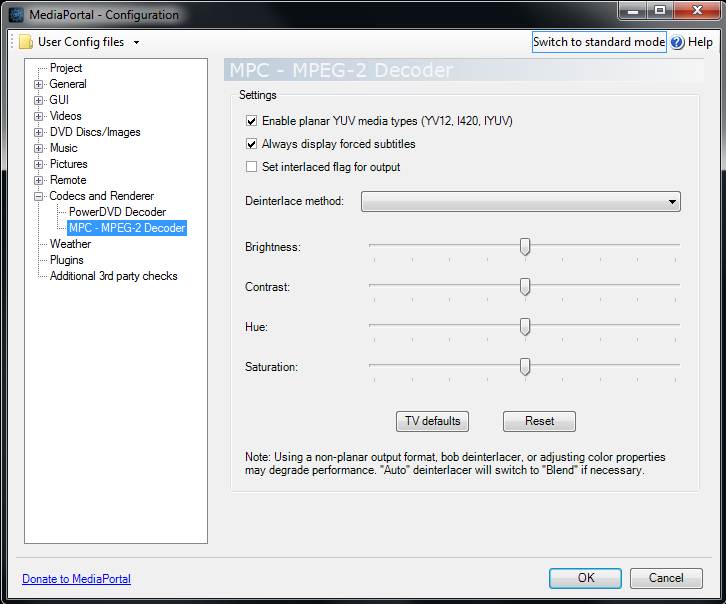The height and width of the screenshot is (604, 726).
Task: Collapse the Codecs and Renderer node
Action: coord(38,196)
